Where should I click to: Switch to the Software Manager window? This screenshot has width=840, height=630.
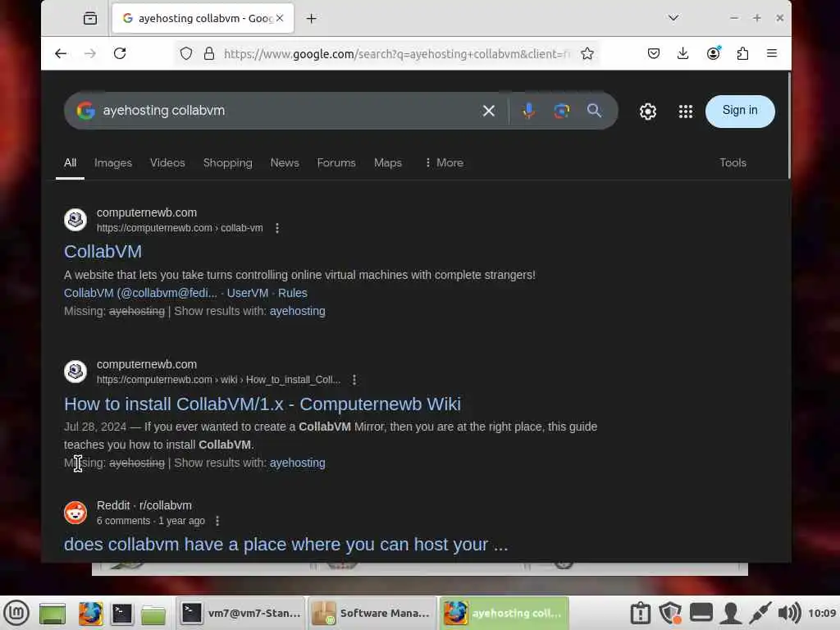click(x=372, y=614)
